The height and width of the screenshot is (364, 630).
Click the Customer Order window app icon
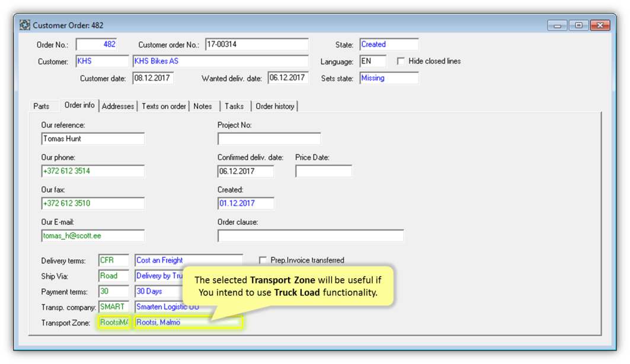pyautogui.click(x=25, y=25)
